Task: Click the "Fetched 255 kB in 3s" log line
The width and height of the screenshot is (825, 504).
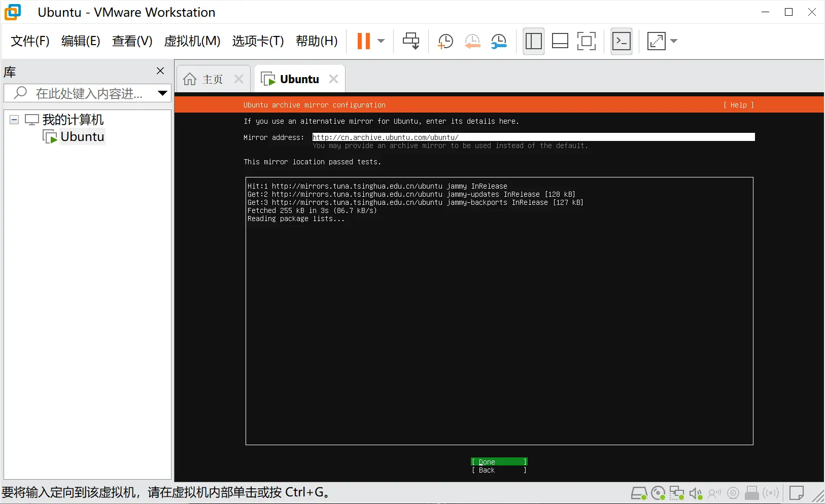Action: pyautogui.click(x=312, y=210)
